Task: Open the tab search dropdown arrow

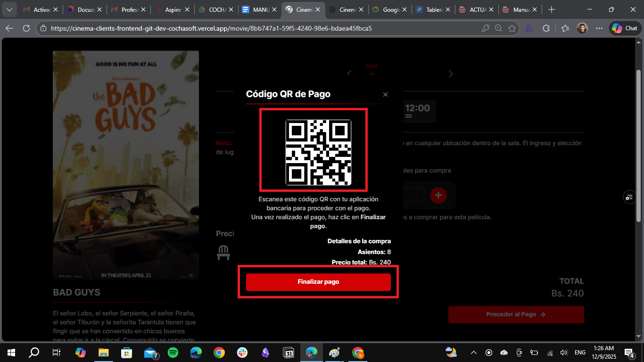Action: [9, 9]
